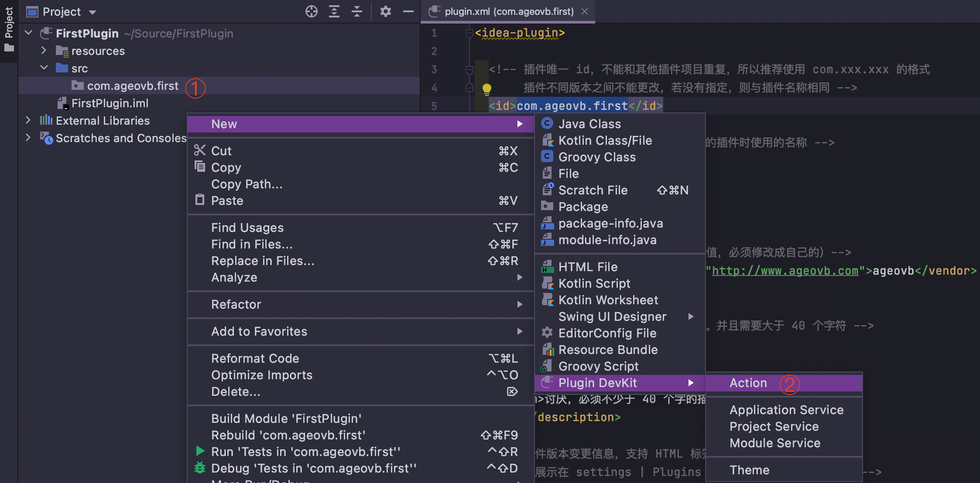
Task: Select Groovy Script in New submenu
Action: [x=620, y=366]
